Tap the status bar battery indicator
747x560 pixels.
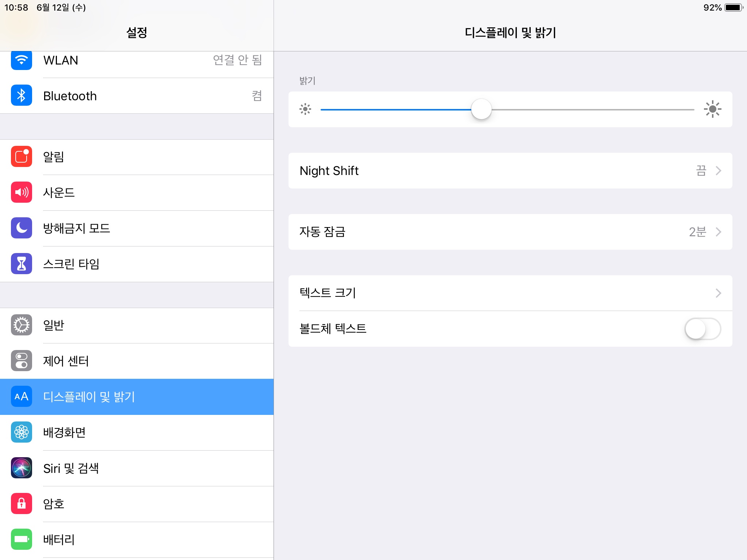[734, 8]
